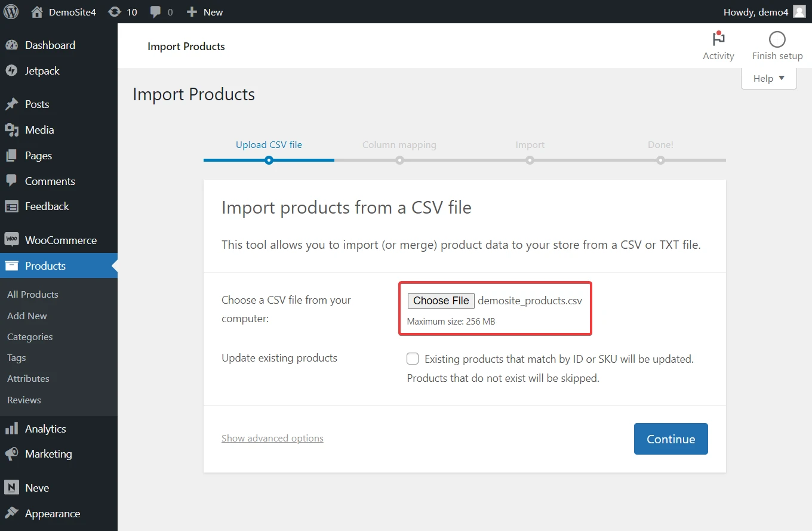Viewport: 812px width, 531px height.
Task: Open the New content dropdown in admin bar
Action: click(x=205, y=12)
